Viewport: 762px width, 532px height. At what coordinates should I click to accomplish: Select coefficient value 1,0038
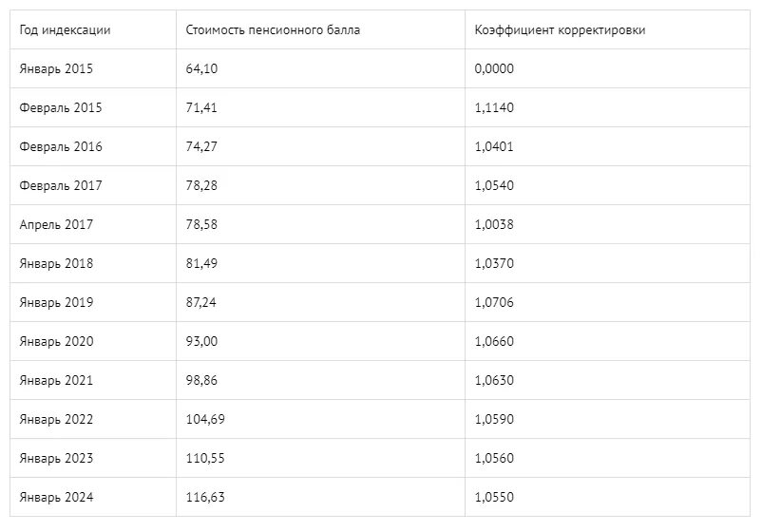click(494, 224)
